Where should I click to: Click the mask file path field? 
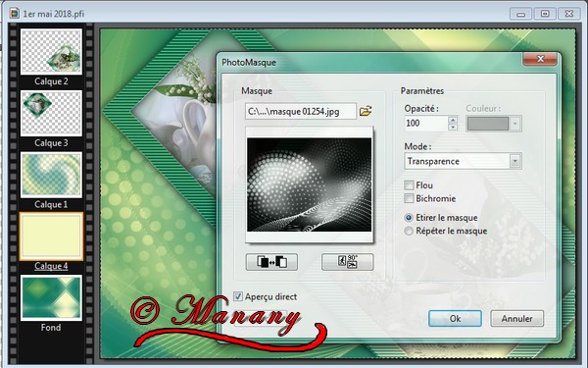(301, 112)
